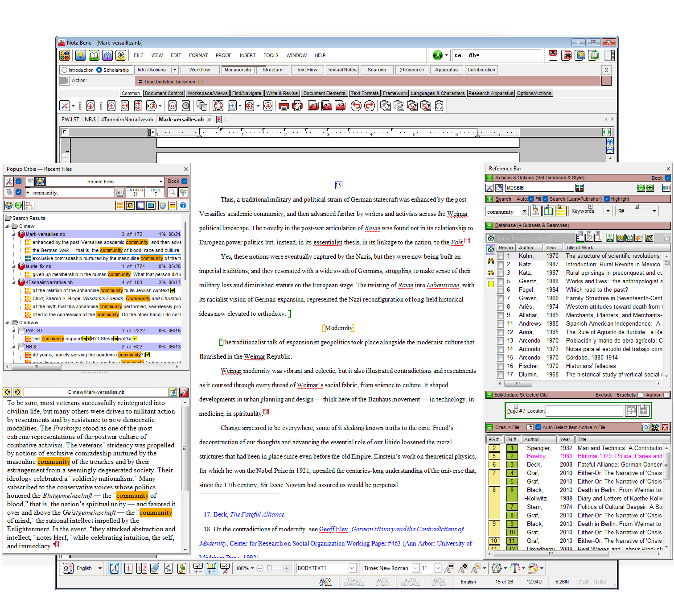The image size is (674, 616).
Task: Toggle Auto Select Item Active in File checkbox
Action: pyautogui.click(x=538, y=427)
